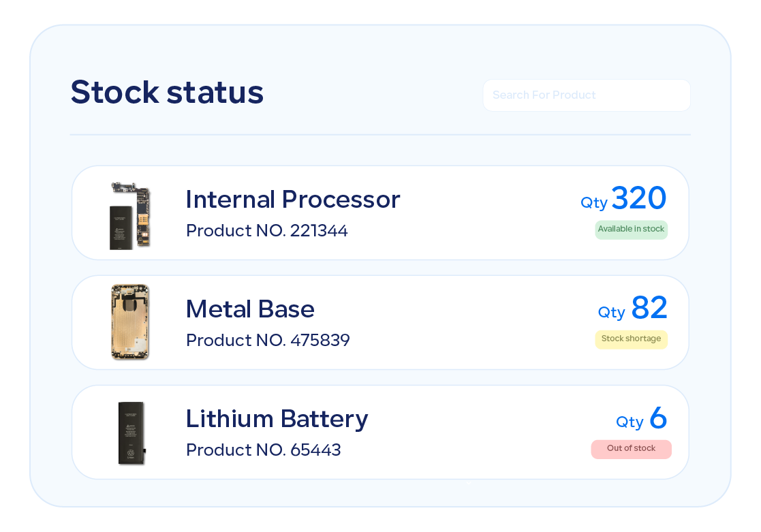This screenshot has width=761, height=532.
Task: Click the Qty label for Metal Base
Action: pos(611,312)
